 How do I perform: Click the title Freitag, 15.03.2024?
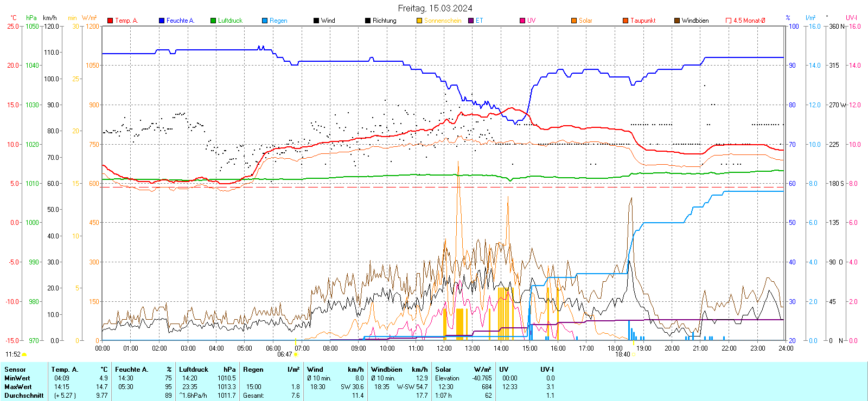(435, 8)
